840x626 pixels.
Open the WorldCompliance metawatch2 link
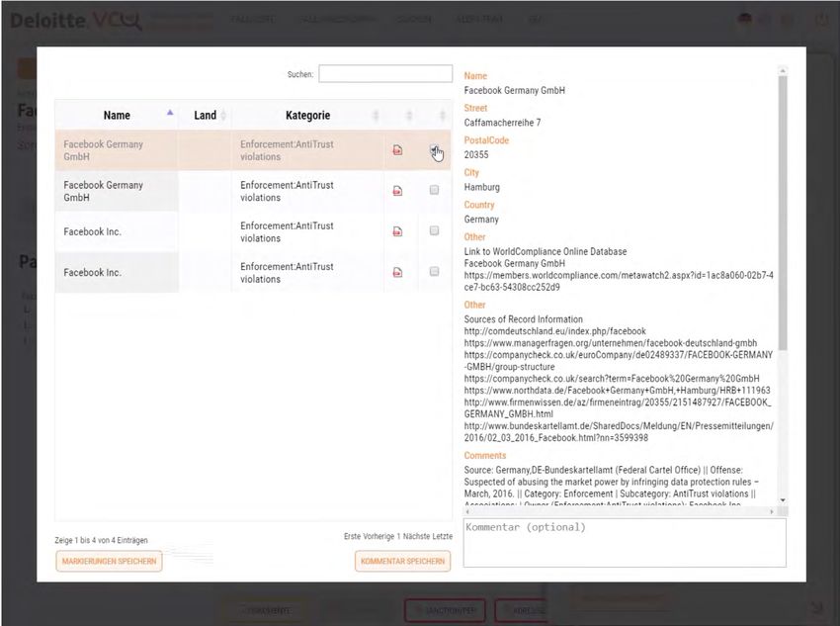(619, 282)
